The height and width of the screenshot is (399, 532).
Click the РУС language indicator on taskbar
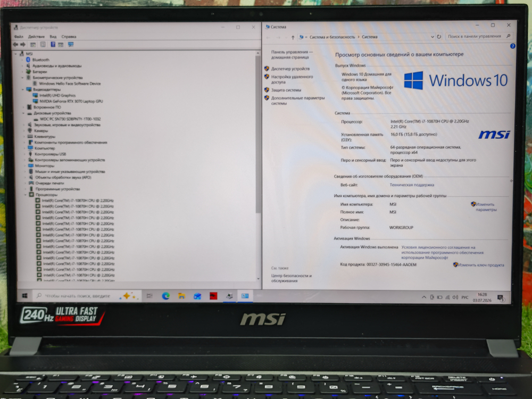[464, 297]
